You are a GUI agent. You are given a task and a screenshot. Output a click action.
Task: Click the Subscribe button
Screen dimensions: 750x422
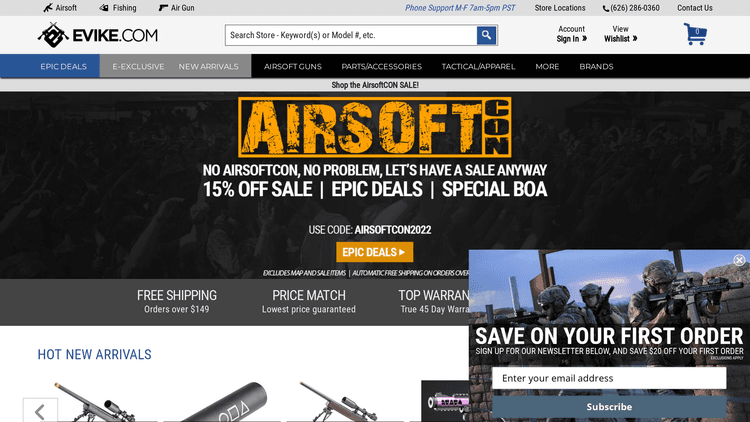(609, 407)
